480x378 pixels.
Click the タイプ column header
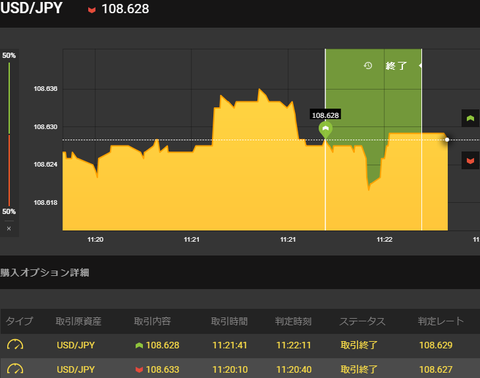(x=19, y=321)
